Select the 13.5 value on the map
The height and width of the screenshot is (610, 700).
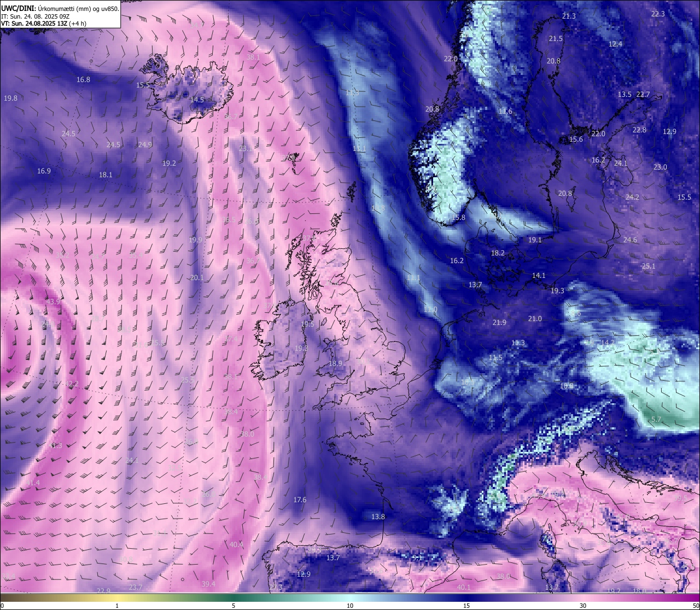(x=625, y=94)
